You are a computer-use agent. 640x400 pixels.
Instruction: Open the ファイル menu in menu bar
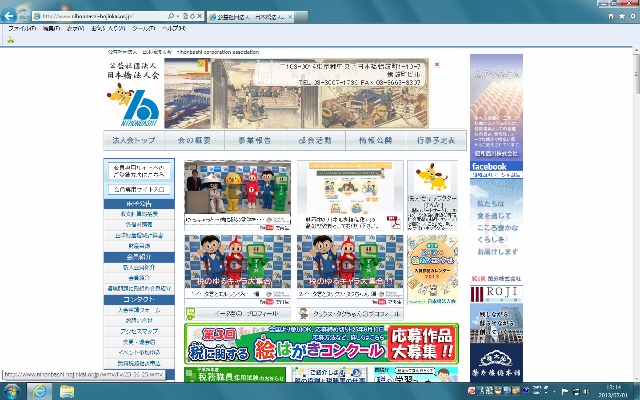(x=17, y=29)
